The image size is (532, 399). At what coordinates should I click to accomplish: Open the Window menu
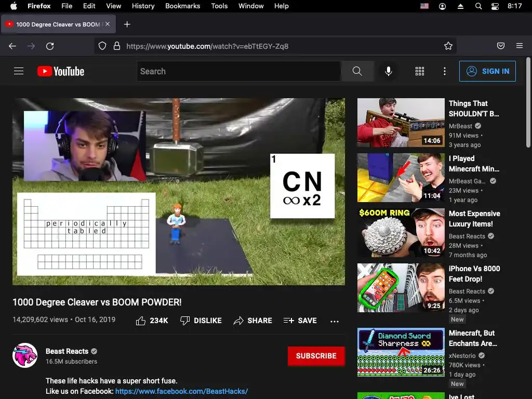[x=251, y=6]
